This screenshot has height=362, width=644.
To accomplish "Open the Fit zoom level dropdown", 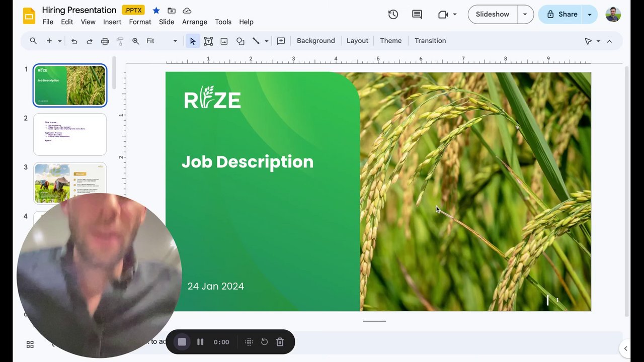I will [162, 41].
